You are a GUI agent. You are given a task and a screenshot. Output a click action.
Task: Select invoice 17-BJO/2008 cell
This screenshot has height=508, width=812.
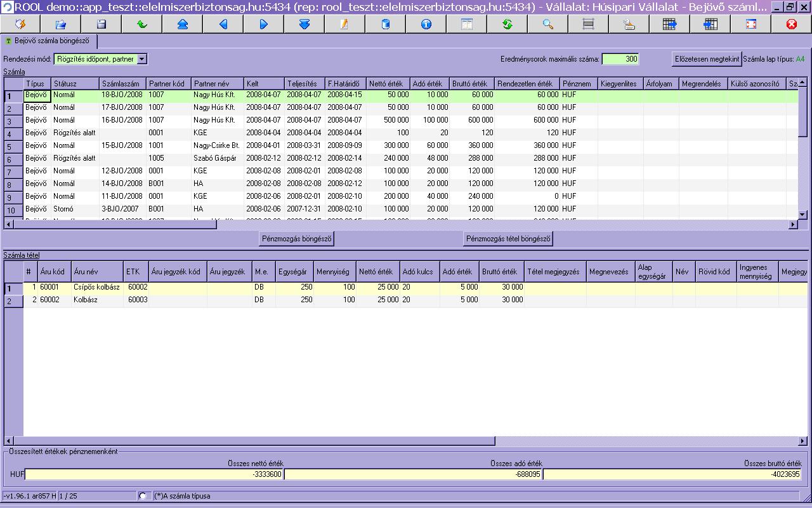[123, 107]
